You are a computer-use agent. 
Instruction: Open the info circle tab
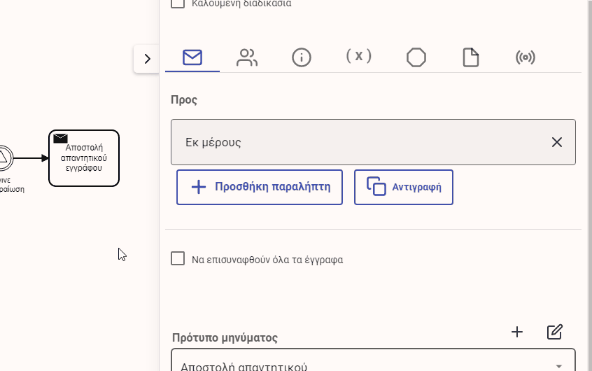coord(301,57)
